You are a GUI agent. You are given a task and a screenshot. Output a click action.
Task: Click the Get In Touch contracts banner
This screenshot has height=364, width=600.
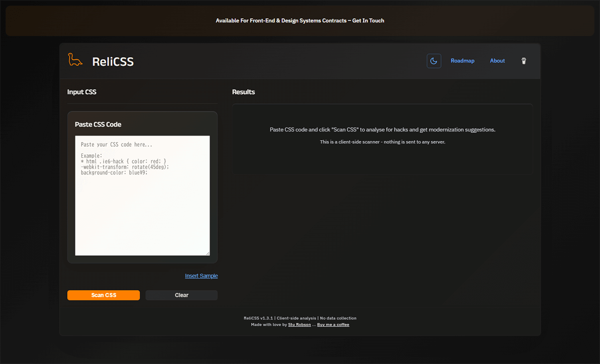click(x=300, y=21)
